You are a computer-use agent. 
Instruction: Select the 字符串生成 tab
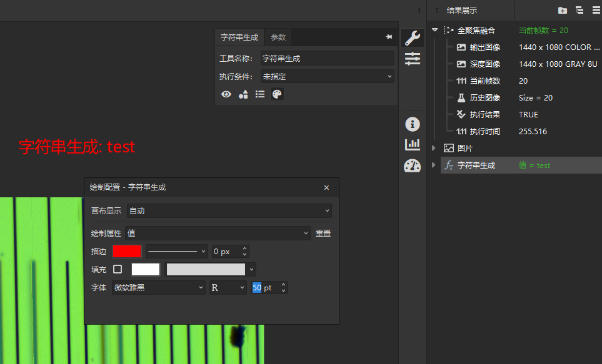239,37
